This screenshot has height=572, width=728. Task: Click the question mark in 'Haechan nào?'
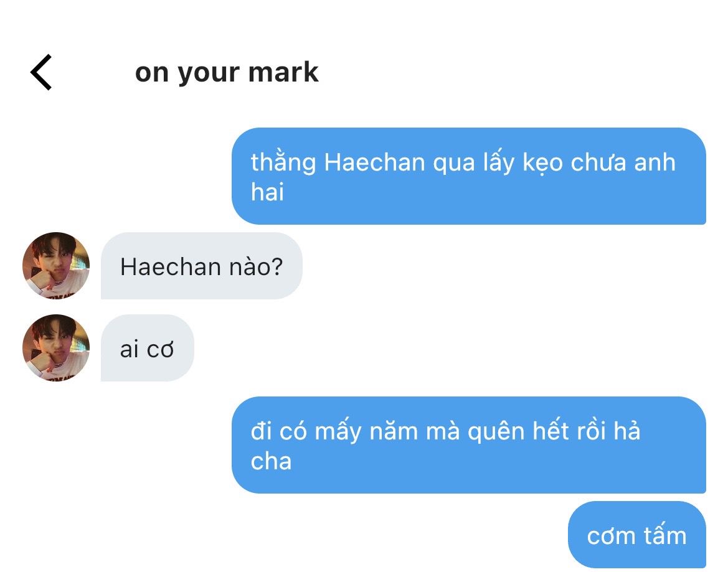pos(277,267)
